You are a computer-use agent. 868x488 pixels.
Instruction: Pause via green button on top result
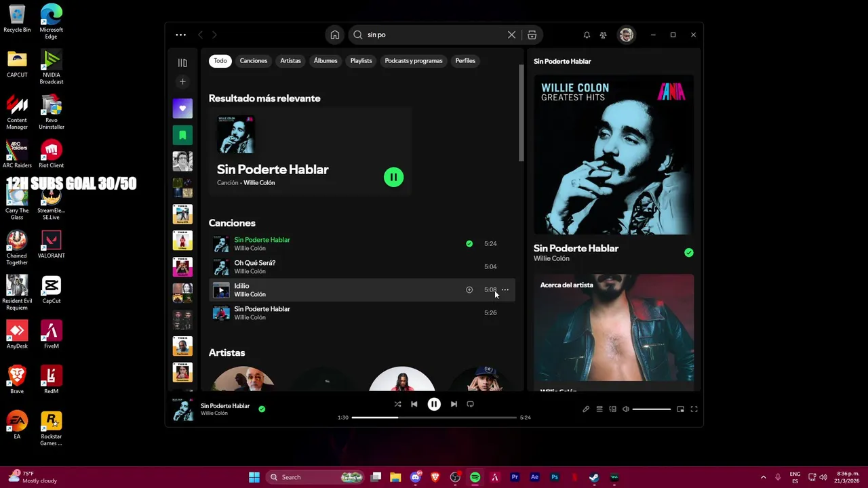point(393,177)
